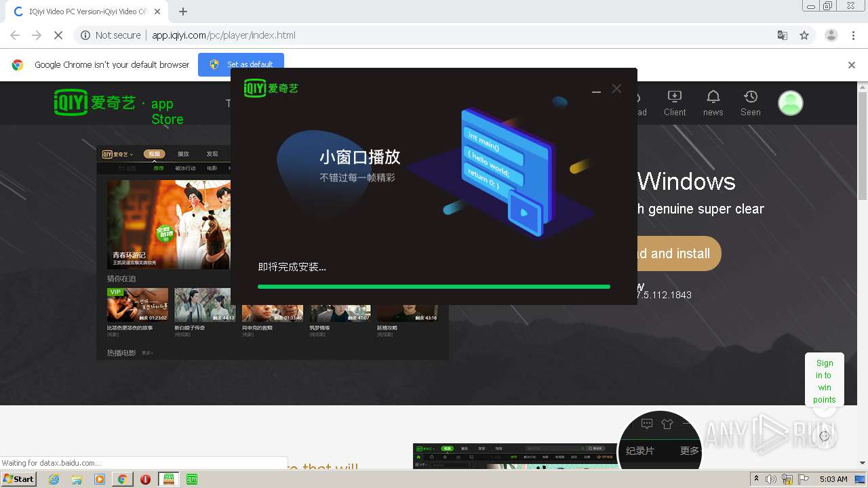
Task: Go forward in browser history
Action: tap(37, 35)
